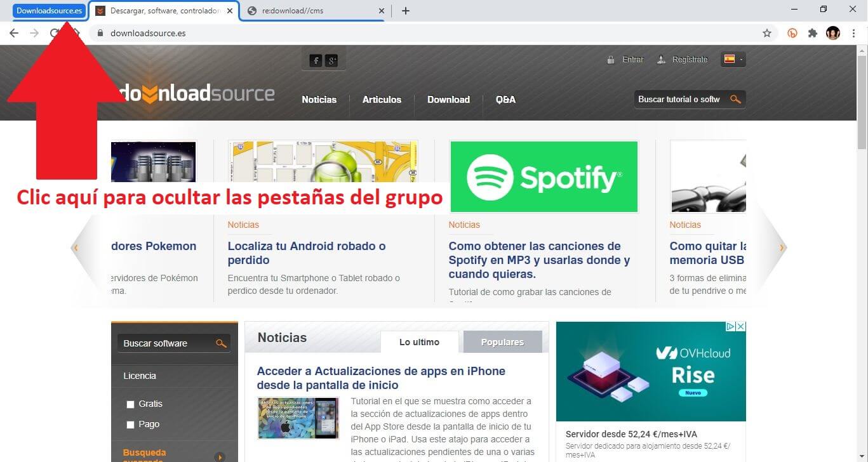Click the site lock security icon
The image size is (868, 462).
point(100,33)
